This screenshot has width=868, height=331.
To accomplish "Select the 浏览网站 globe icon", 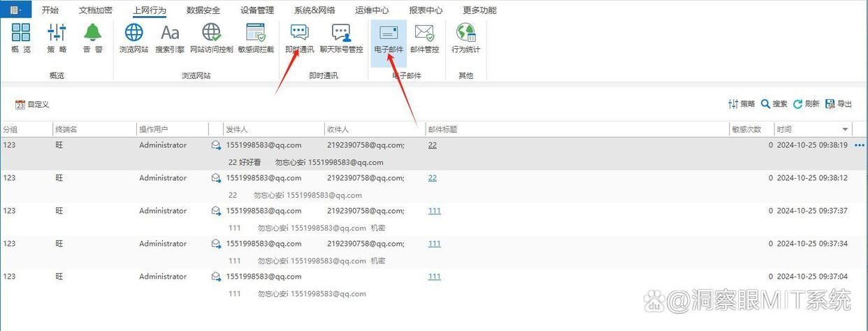I will 133,38.
